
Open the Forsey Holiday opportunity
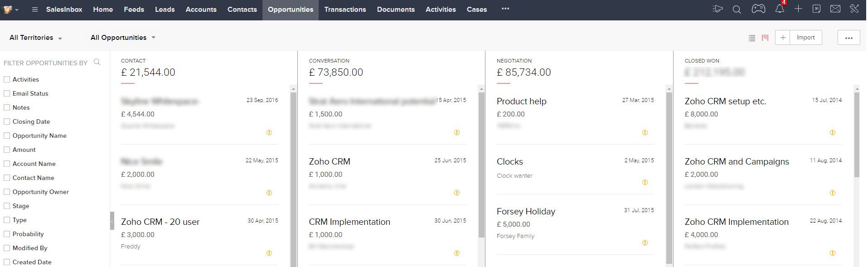click(x=526, y=212)
